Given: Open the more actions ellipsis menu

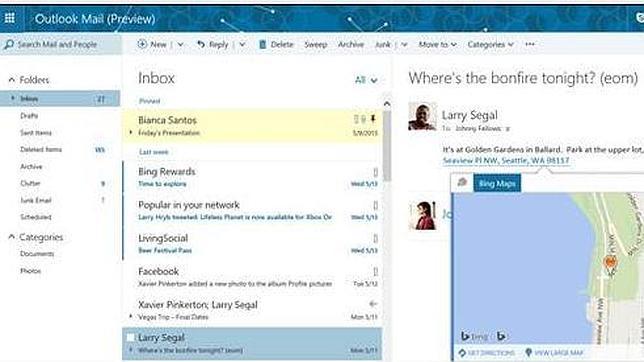Looking at the screenshot, I should [x=530, y=44].
